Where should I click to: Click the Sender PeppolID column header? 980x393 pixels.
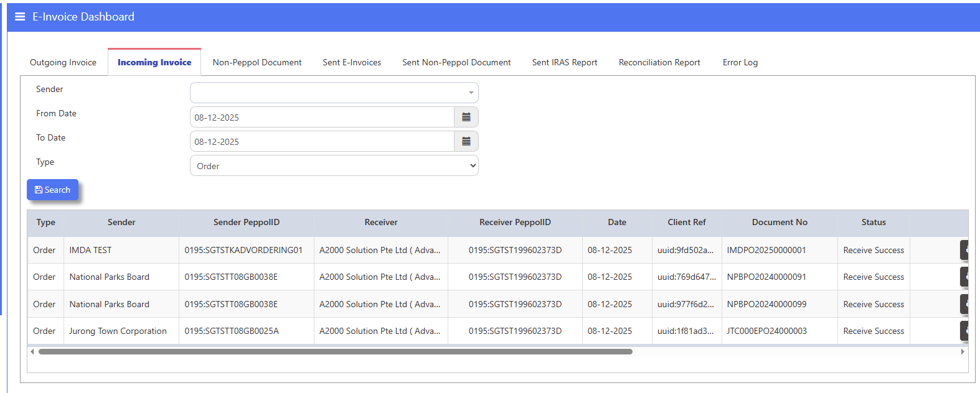(247, 222)
